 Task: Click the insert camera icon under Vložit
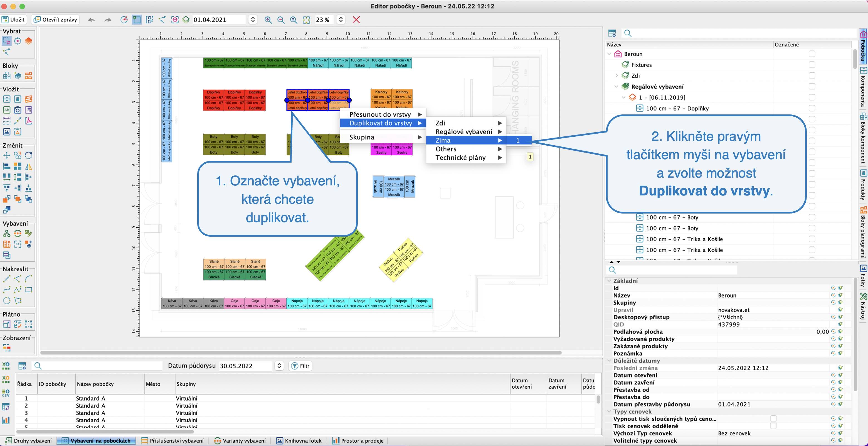coord(18,110)
